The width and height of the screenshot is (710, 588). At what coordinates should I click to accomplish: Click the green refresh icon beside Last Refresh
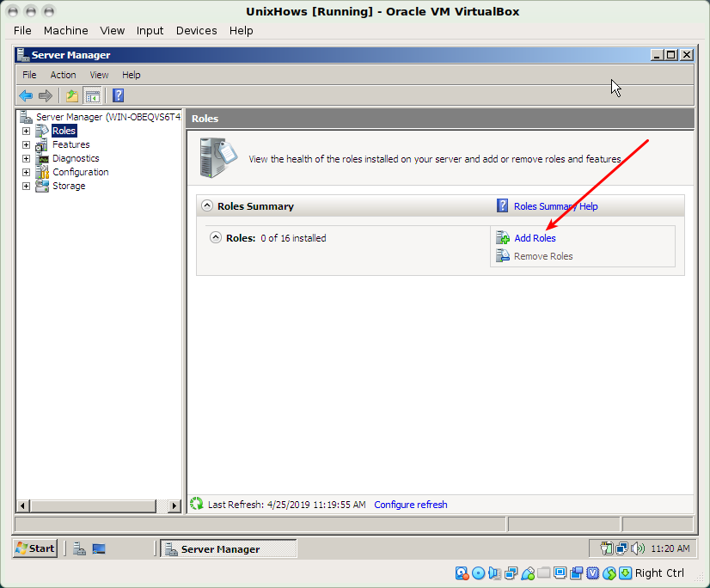(197, 504)
